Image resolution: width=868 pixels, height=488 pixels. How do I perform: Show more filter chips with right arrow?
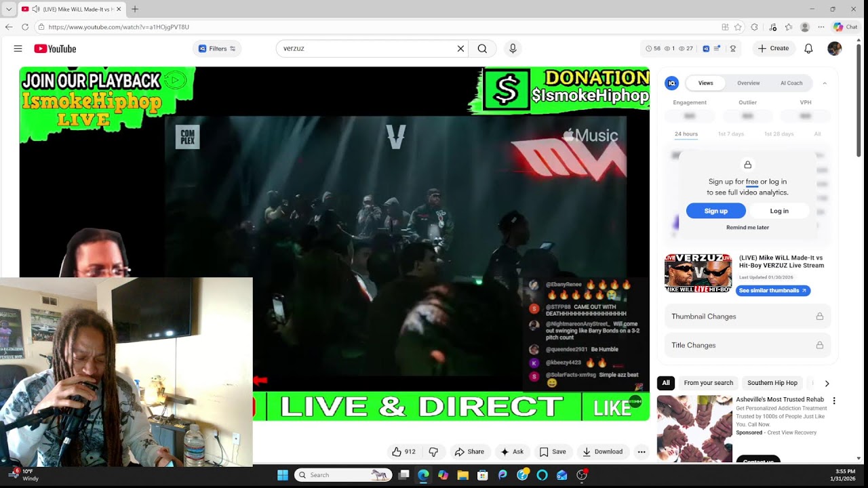pos(827,384)
